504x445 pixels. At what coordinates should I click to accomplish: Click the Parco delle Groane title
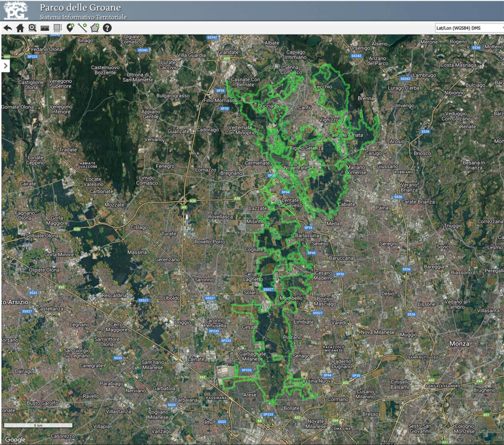(x=80, y=8)
